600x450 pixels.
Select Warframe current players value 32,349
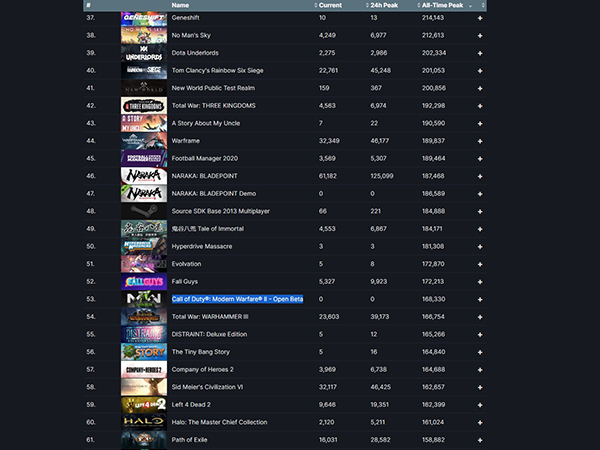tap(329, 141)
